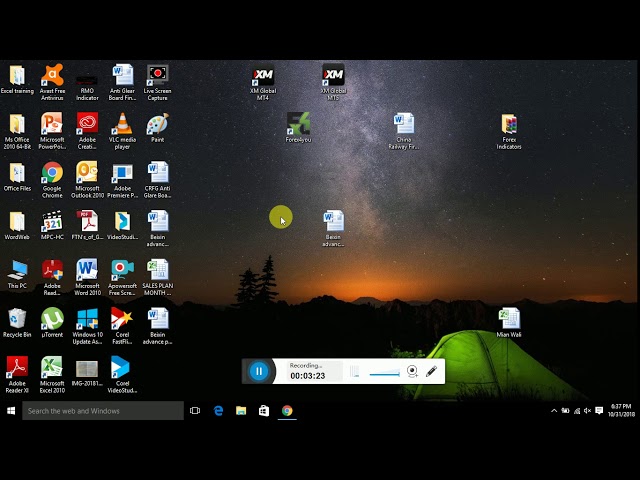The height and width of the screenshot is (480, 640).
Task: Open Task View from the taskbar
Action: coord(195,411)
